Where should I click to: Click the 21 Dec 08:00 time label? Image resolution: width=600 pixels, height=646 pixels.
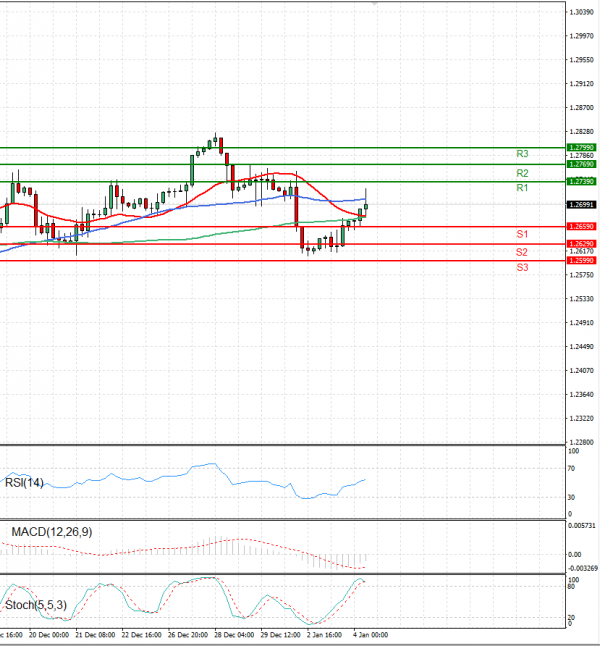(95, 635)
